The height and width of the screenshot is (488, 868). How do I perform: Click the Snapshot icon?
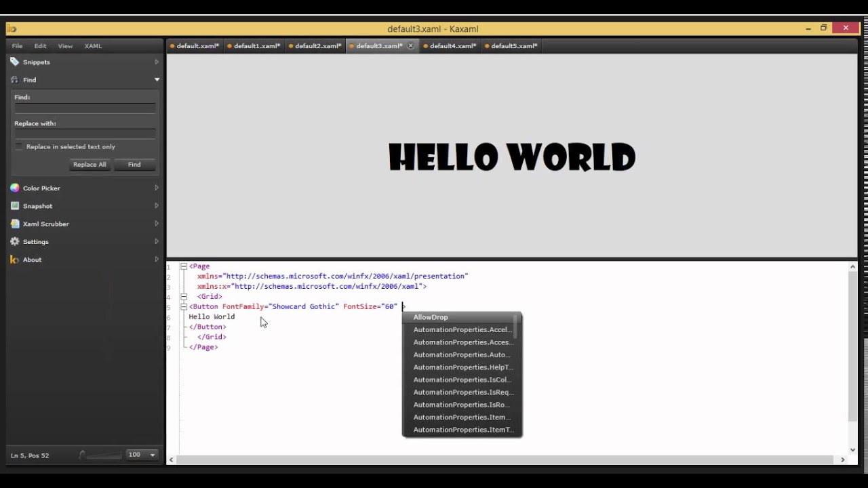(x=15, y=206)
